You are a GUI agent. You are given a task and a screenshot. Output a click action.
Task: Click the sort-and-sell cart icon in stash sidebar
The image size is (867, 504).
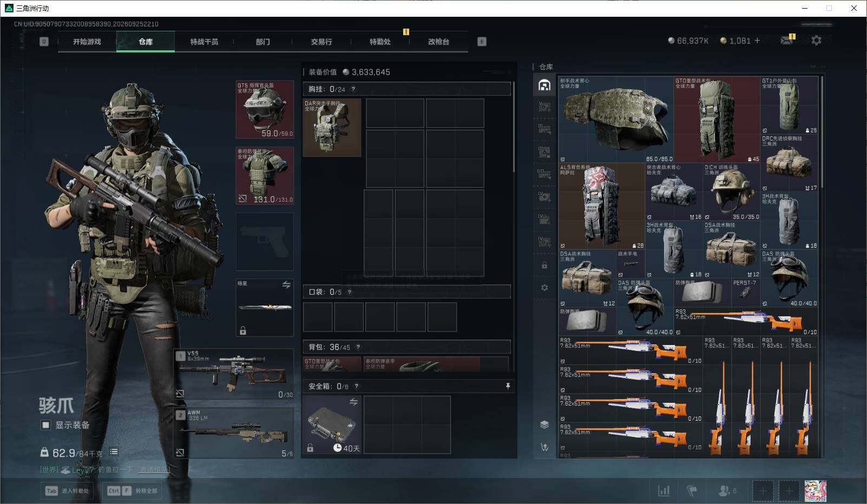coord(544,447)
